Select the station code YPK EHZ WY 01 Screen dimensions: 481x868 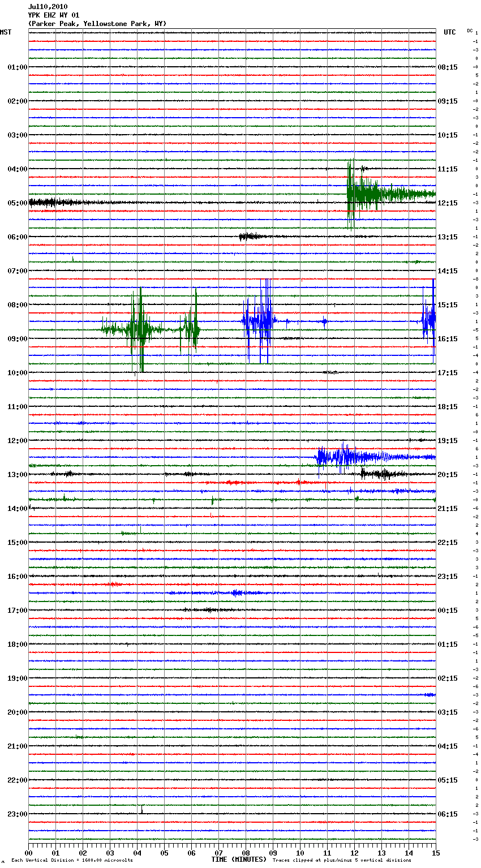[x=54, y=15]
